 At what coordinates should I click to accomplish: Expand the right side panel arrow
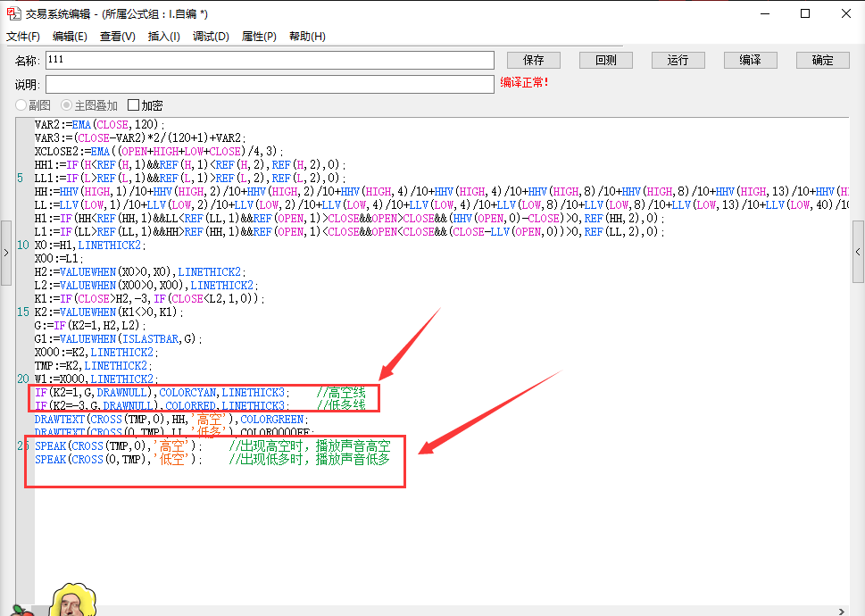(x=858, y=253)
